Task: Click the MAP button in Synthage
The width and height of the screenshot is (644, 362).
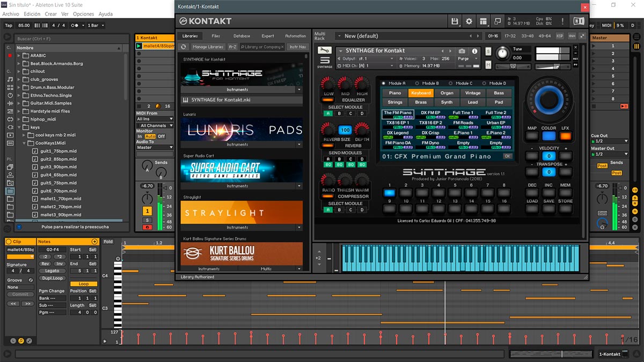Action: [532, 136]
